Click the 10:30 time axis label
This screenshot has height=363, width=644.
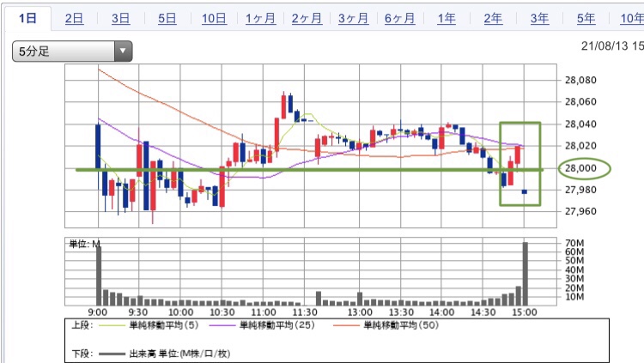(222, 312)
